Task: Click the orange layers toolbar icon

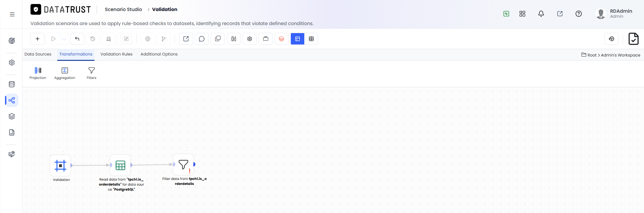Action: tap(281, 39)
